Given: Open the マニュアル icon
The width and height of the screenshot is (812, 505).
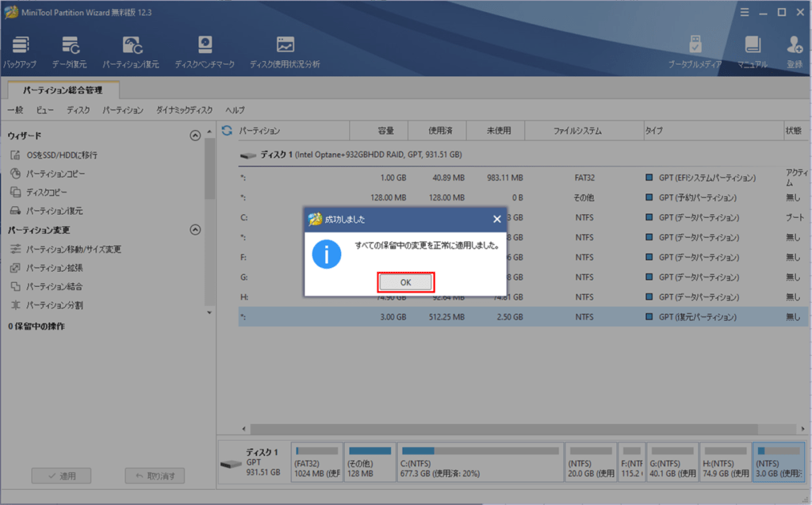Looking at the screenshot, I should pyautogui.click(x=752, y=51).
